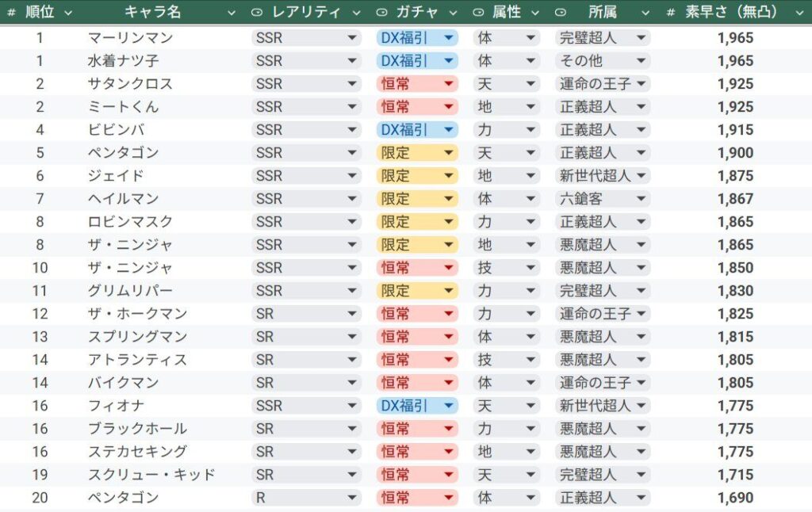Click the number type icon beside 順位 header
This screenshot has width=812, height=512.
11,13
